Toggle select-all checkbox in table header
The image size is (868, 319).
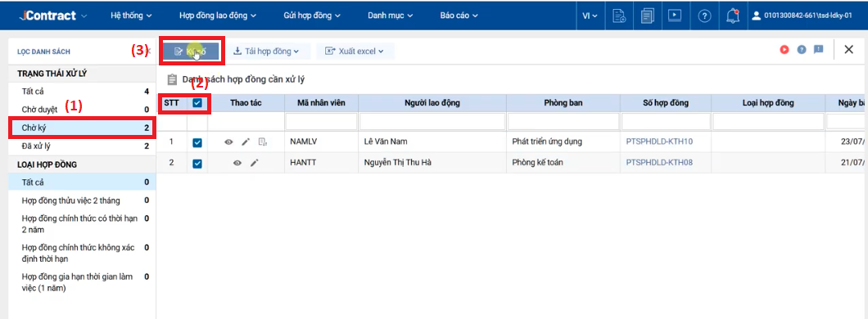(197, 103)
